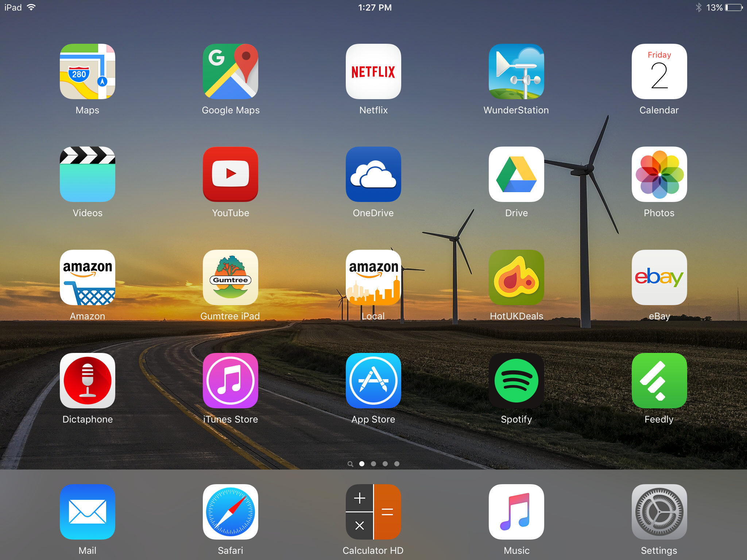Viewport: 747px width, 560px height.
Task: Open the iTunes Store
Action: pos(231,381)
